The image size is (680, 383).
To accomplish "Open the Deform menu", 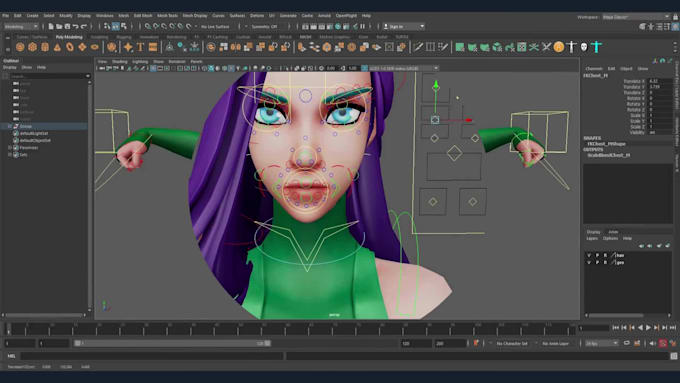I will point(257,16).
